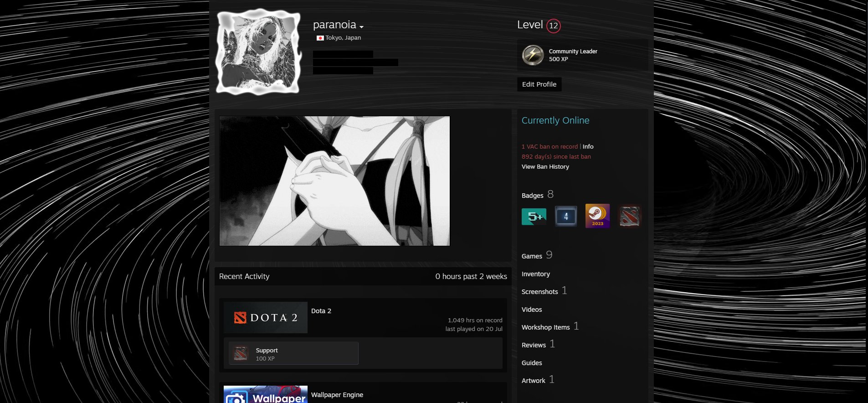
Task: Open the Dota 2 game banner
Action: click(x=266, y=317)
